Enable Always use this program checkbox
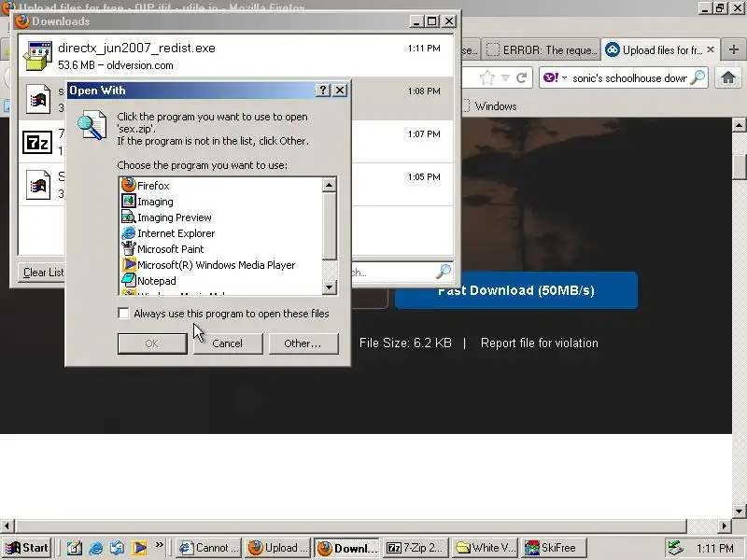747x560 pixels. (123, 314)
